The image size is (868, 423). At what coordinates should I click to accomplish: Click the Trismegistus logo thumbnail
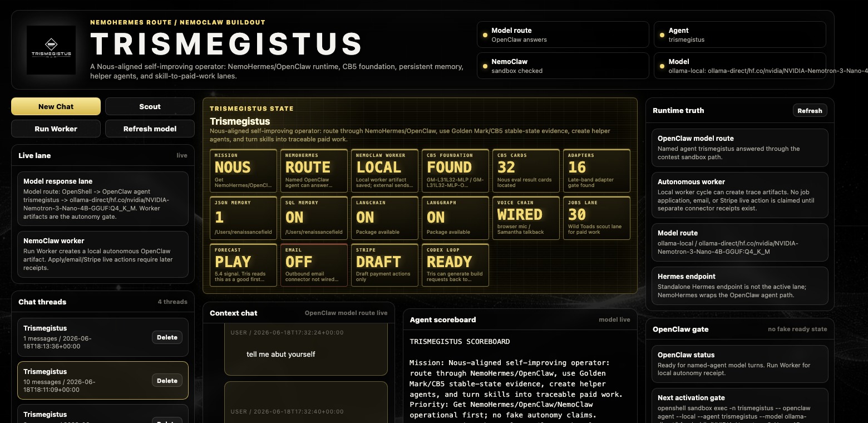tap(51, 50)
